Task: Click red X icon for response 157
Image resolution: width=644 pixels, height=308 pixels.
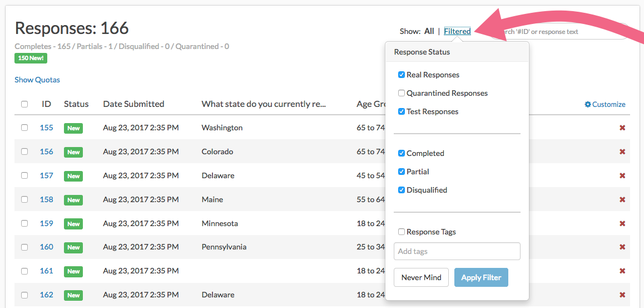Action: click(x=622, y=175)
